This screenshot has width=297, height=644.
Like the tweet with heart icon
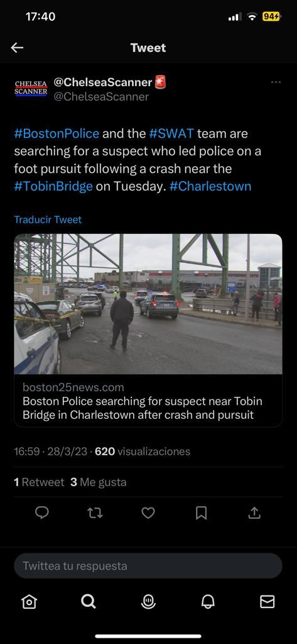tap(148, 513)
